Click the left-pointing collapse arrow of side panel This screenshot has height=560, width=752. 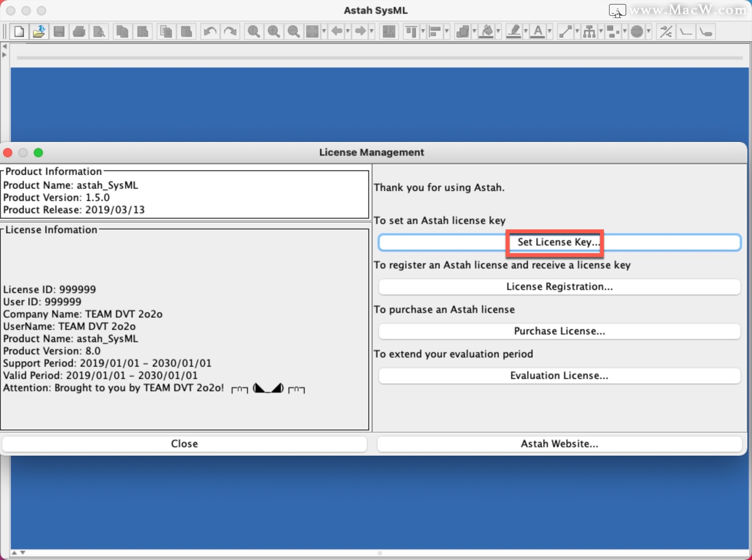pyautogui.click(x=4, y=47)
